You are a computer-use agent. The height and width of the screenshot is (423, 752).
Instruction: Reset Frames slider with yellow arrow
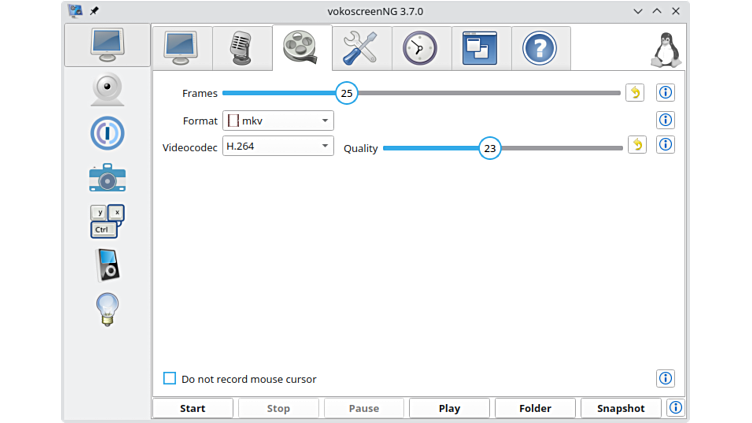(635, 93)
